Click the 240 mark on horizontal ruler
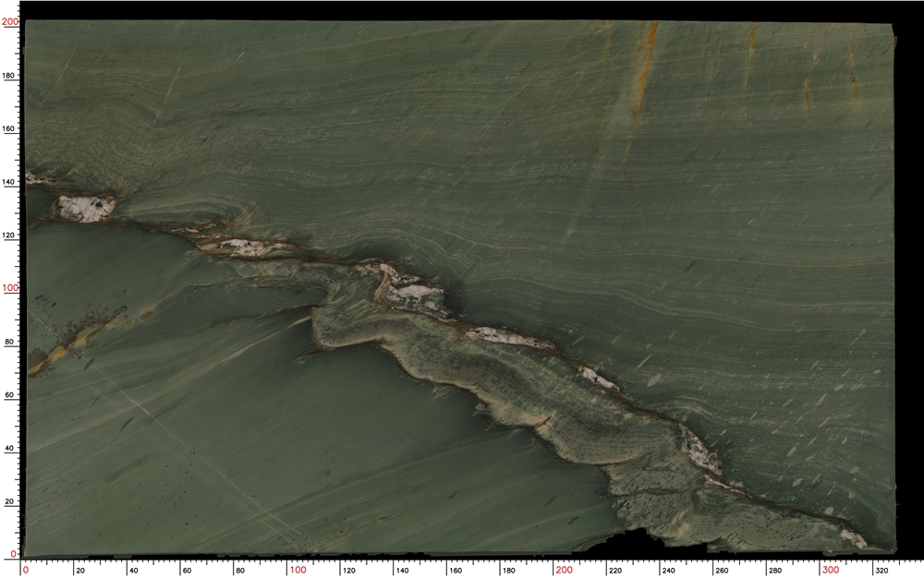 click(x=666, y=571)
